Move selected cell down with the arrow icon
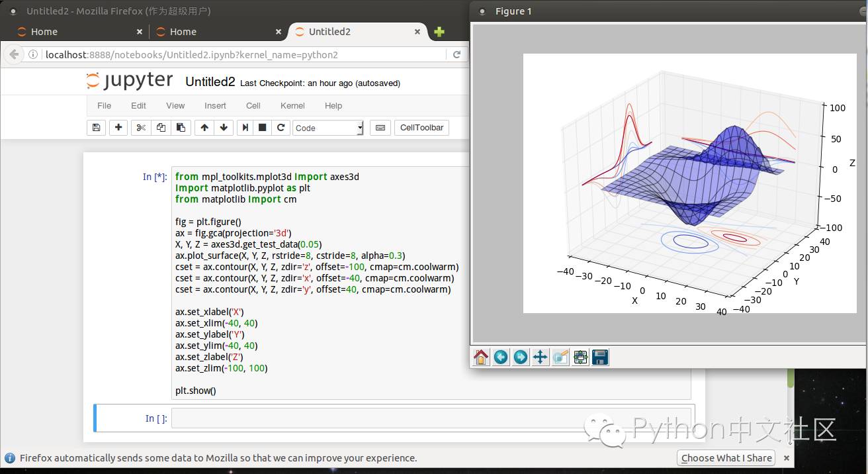Screen dimensions: 868x474 pyautogui.click(x=224, y=128)
